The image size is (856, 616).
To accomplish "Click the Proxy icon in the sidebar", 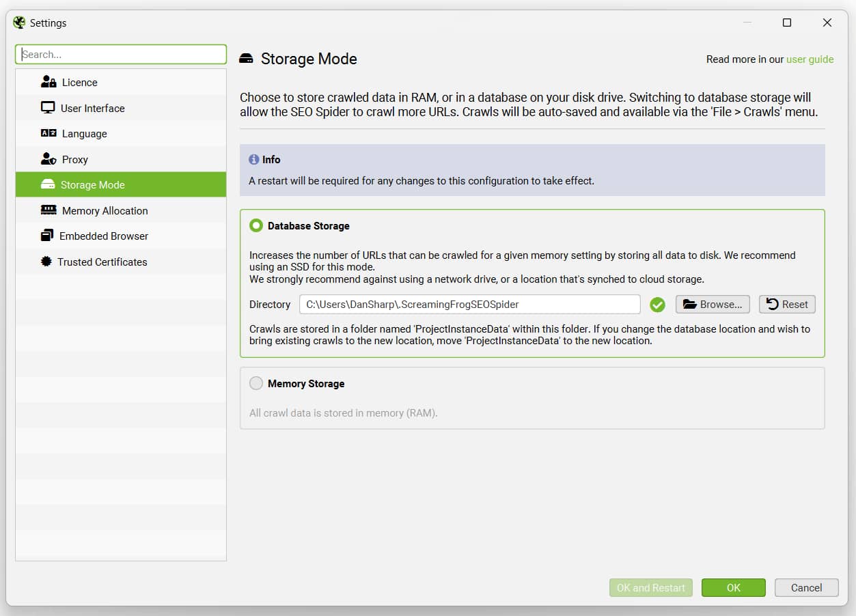I will [x=49, y=159].
